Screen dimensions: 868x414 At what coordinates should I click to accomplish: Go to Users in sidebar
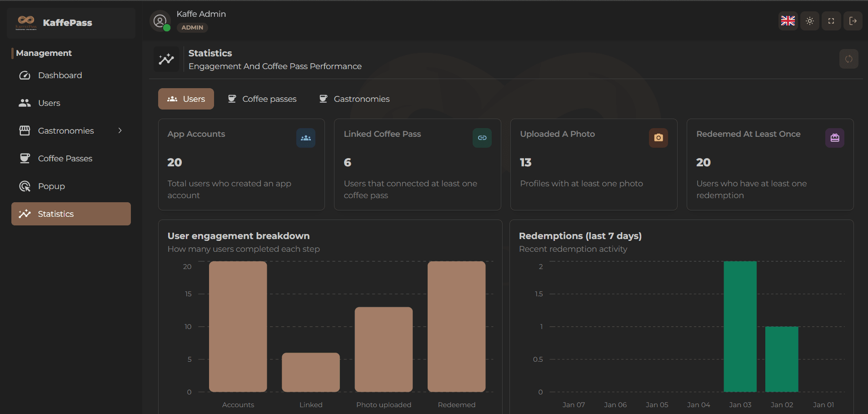pyautogui.click(x=49, y=103)
